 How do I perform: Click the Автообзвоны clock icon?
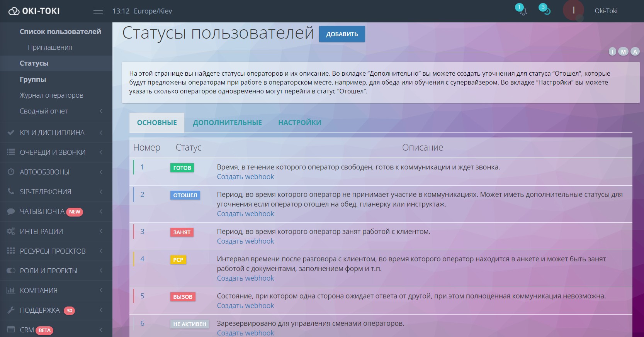(x=11, y=172)
